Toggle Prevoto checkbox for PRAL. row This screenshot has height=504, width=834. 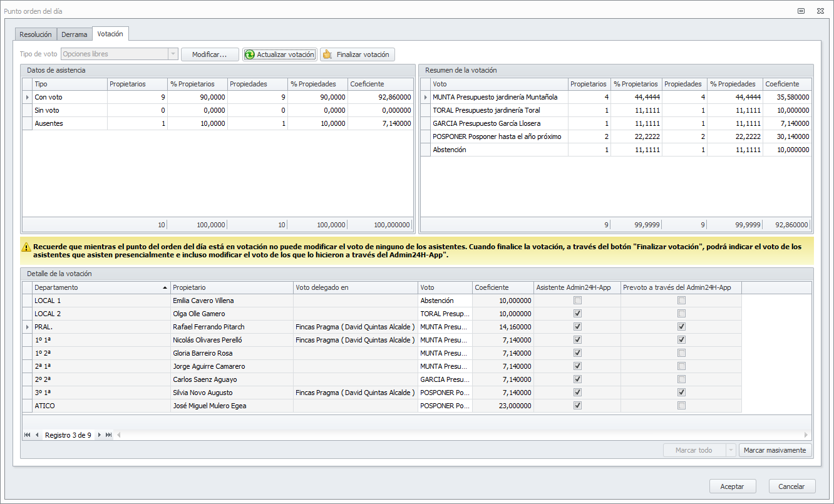point(681,327)
